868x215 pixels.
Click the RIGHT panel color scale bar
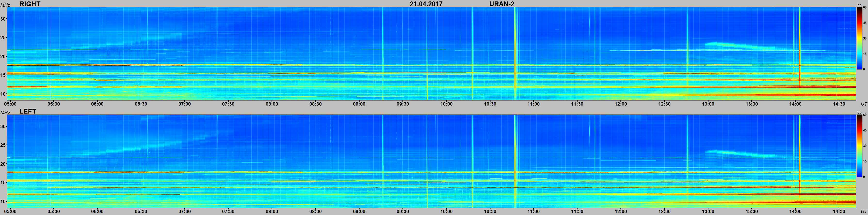[860, 38]
